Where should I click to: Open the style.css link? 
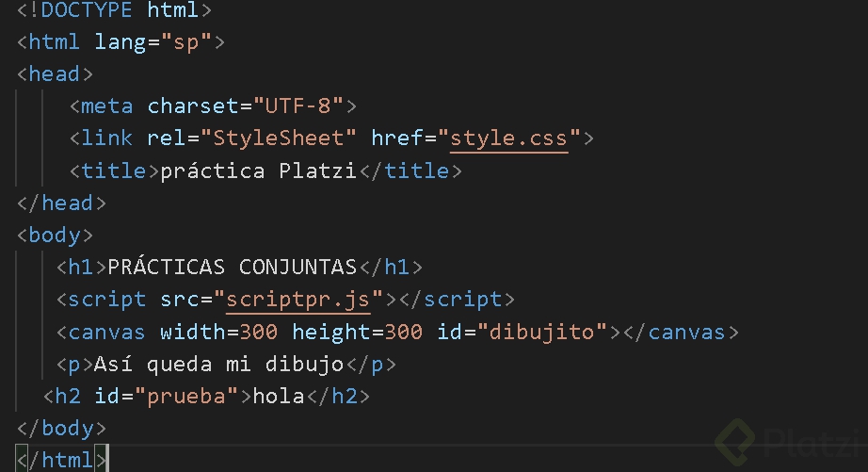click(508, 138)
